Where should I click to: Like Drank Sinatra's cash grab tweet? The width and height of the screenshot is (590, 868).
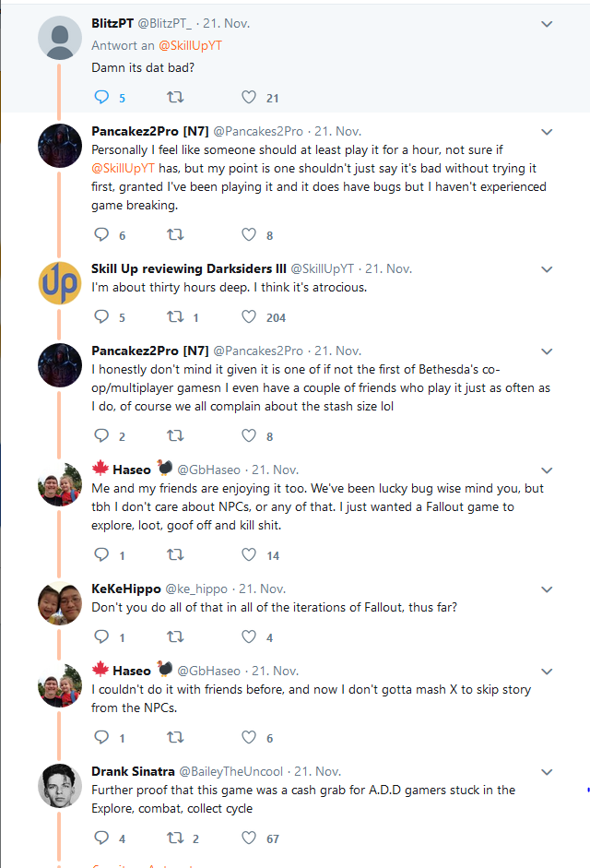click(x=248, y=838)
